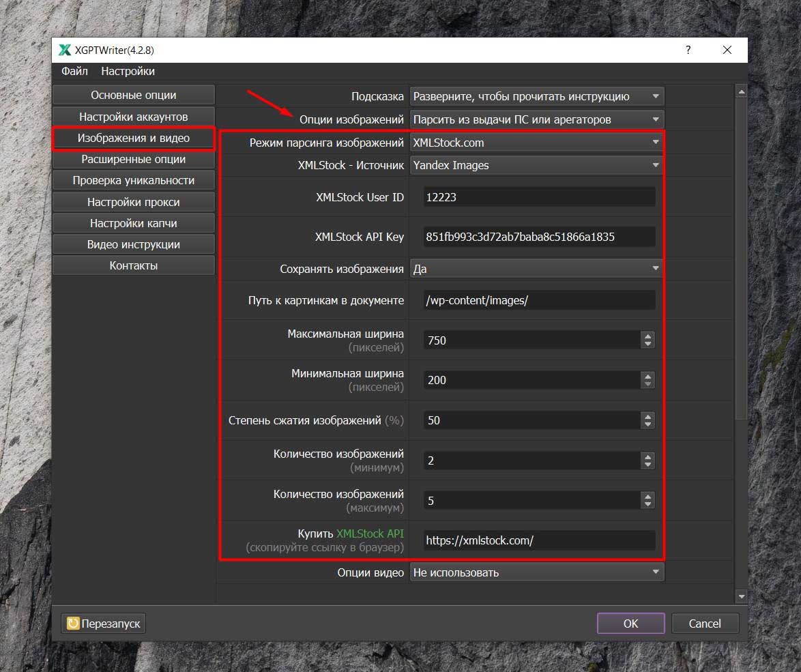Expand the Режим парсинга изображений dropdown

pyautogui.click(x=536, y=143)
